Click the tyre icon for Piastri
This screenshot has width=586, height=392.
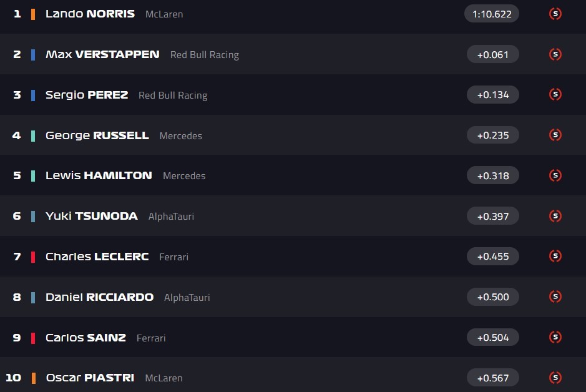point(555,378)
